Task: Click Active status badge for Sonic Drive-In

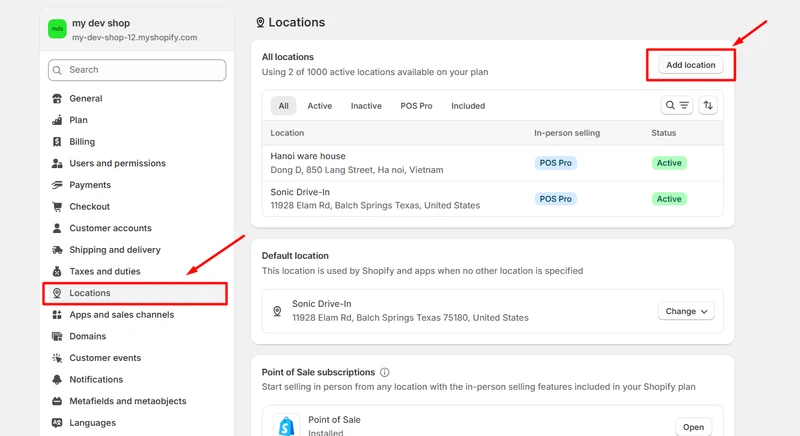Action: 669,199
